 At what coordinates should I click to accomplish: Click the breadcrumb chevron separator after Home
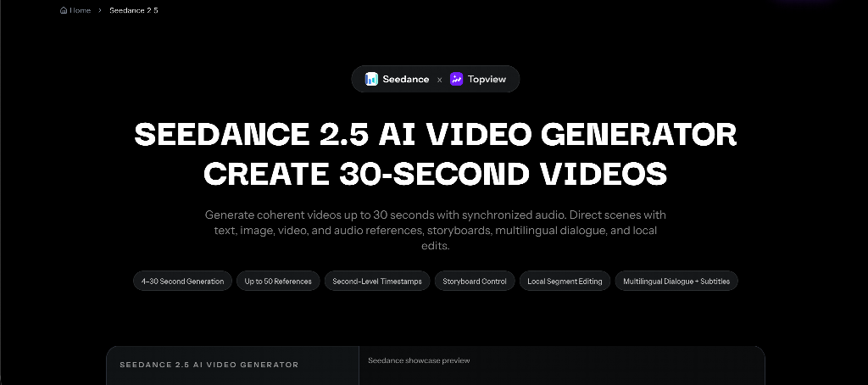click(x=100, y=10)
